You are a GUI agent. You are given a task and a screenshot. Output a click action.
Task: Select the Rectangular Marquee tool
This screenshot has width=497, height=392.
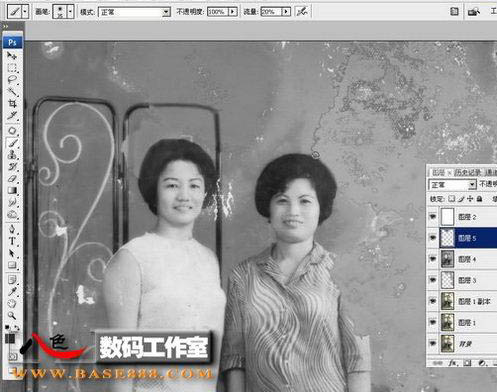tap(12, 68)
